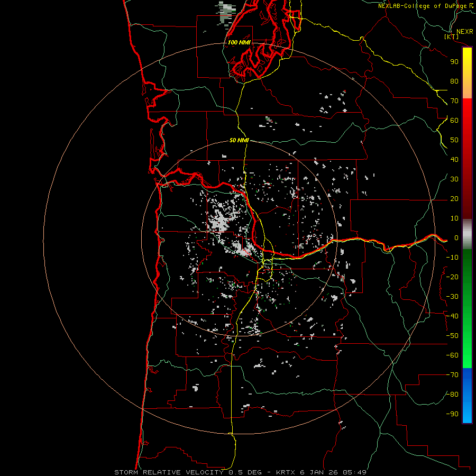This screenshot has height=476, width=476.
Task: Select the -70 value on the velocity scale
Action: (x=452, y=375)
